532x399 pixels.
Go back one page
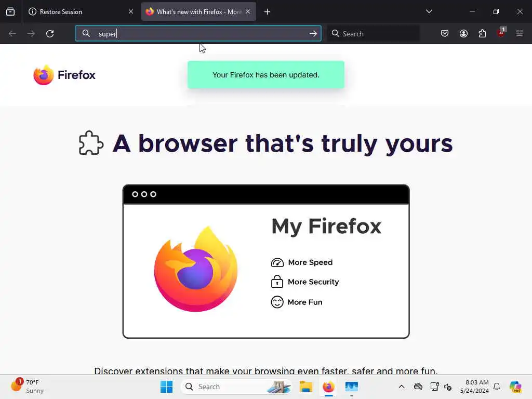(x=12, y=34)
